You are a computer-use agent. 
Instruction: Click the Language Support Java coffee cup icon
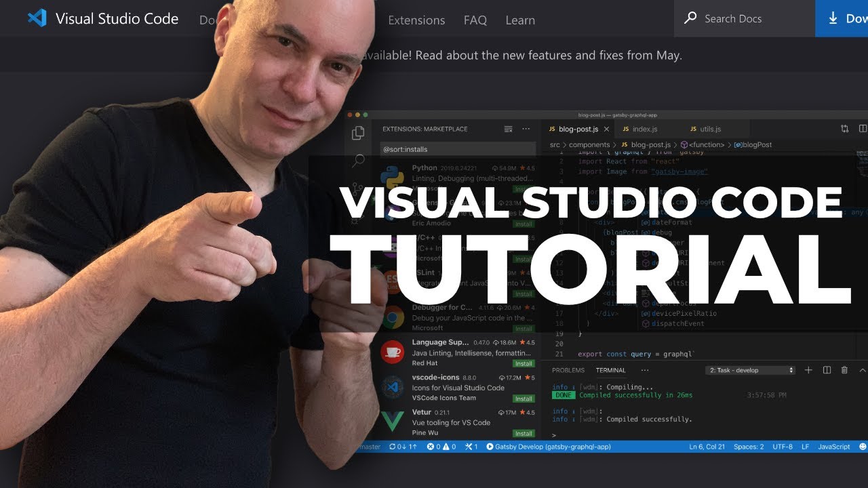click(x=393, y=352)
